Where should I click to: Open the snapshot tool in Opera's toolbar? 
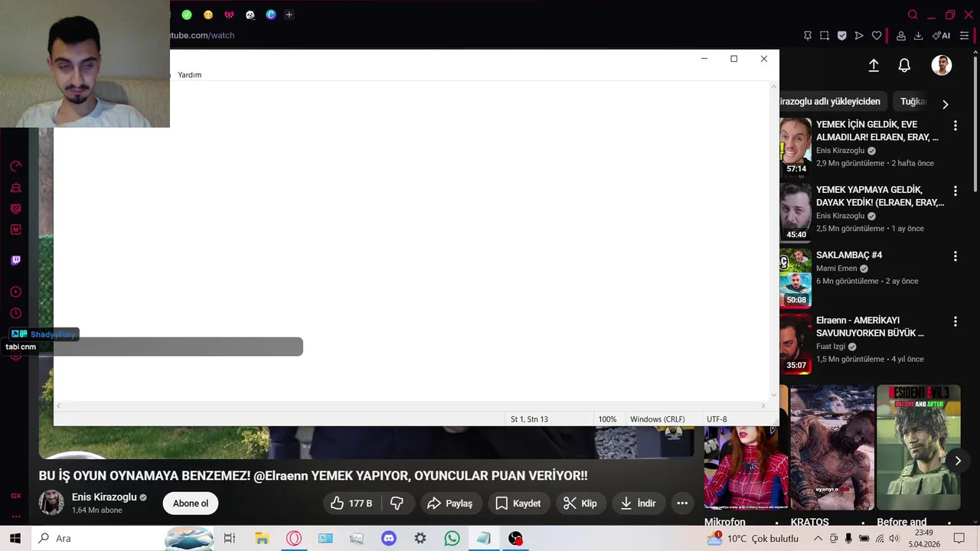(x=825, y=35)
